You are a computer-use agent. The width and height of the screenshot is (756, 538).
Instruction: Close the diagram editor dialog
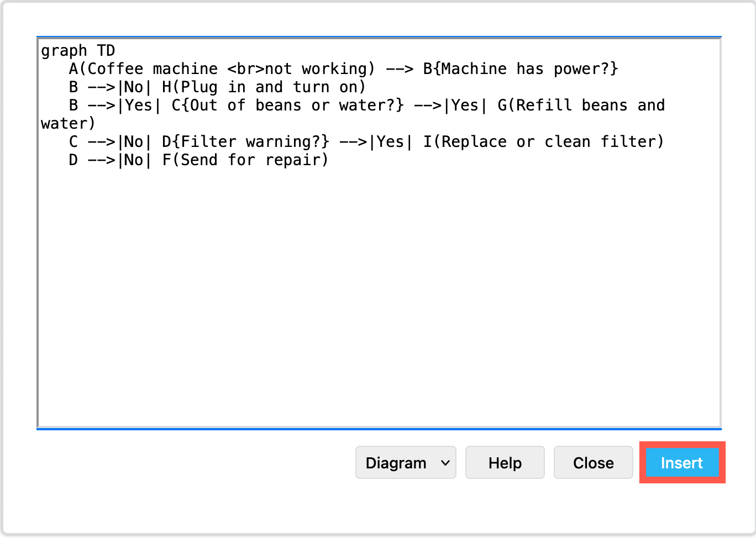point(593,462)
